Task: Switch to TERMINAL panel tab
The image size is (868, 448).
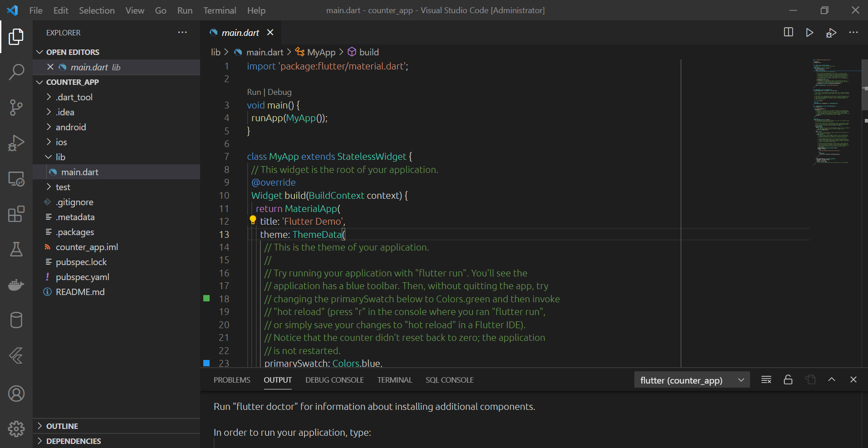Action: tap(395, 380)
